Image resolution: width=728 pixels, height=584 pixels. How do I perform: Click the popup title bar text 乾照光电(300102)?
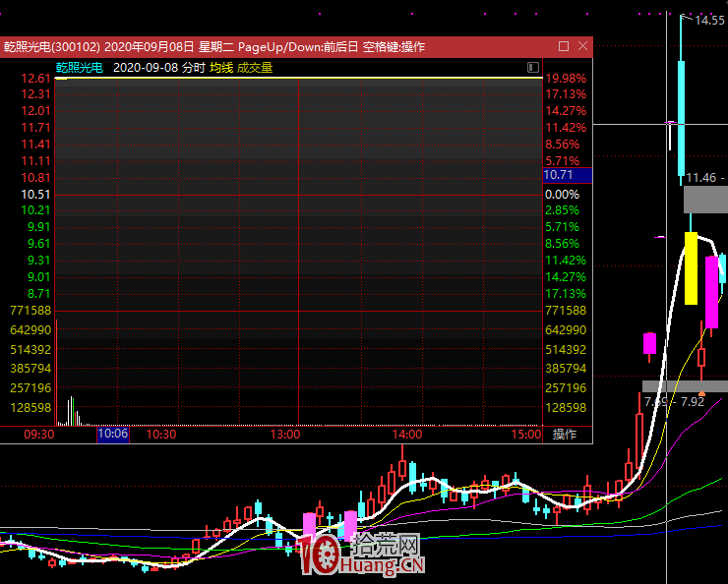pos(51,46)
